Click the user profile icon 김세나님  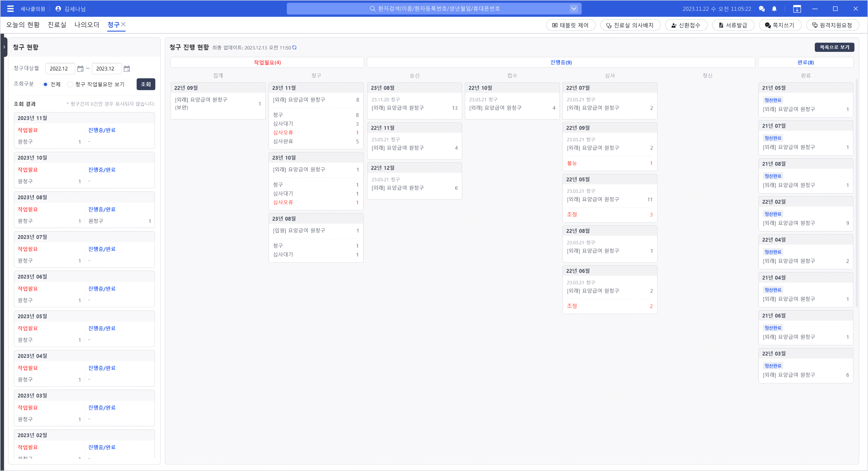coord(58,9)
